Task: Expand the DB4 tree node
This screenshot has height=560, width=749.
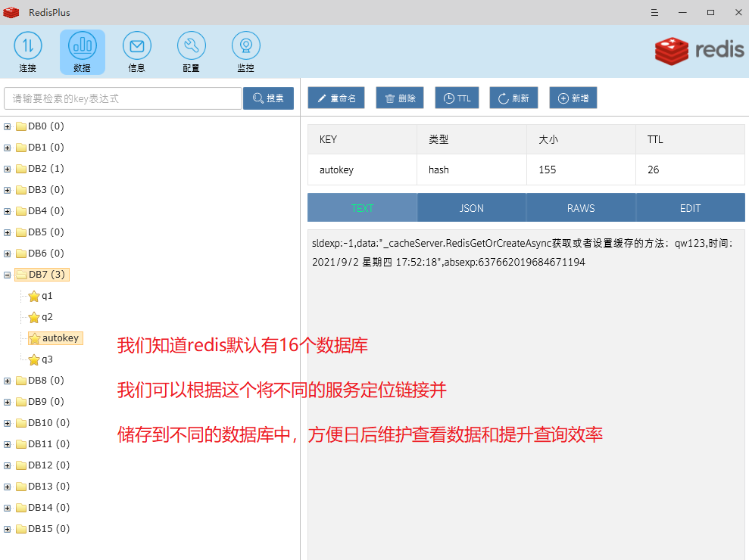Action: click(7, 211)
